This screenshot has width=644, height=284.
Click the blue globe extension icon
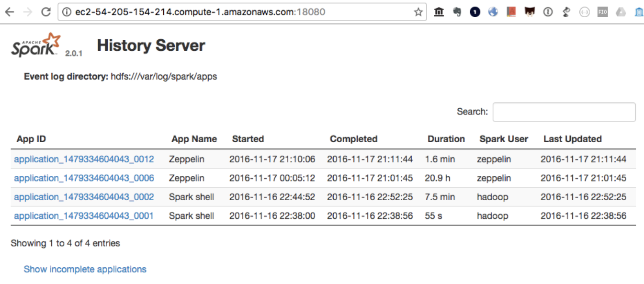click(493, 12)
